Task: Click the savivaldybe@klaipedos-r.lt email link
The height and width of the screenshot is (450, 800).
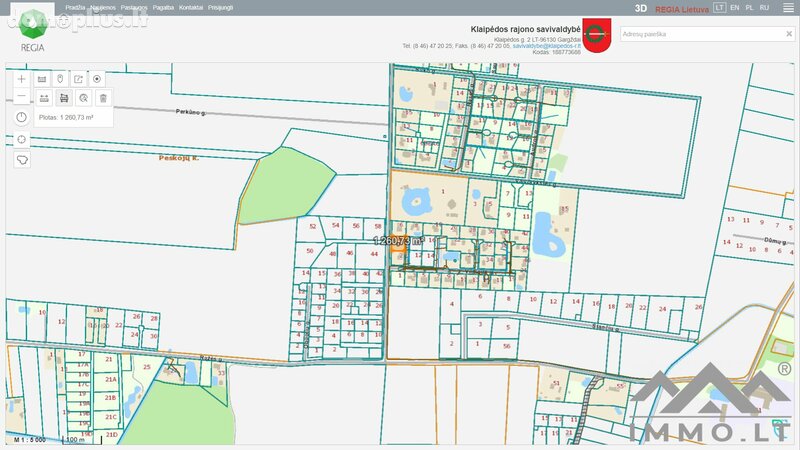Action: tap(546, 46)
